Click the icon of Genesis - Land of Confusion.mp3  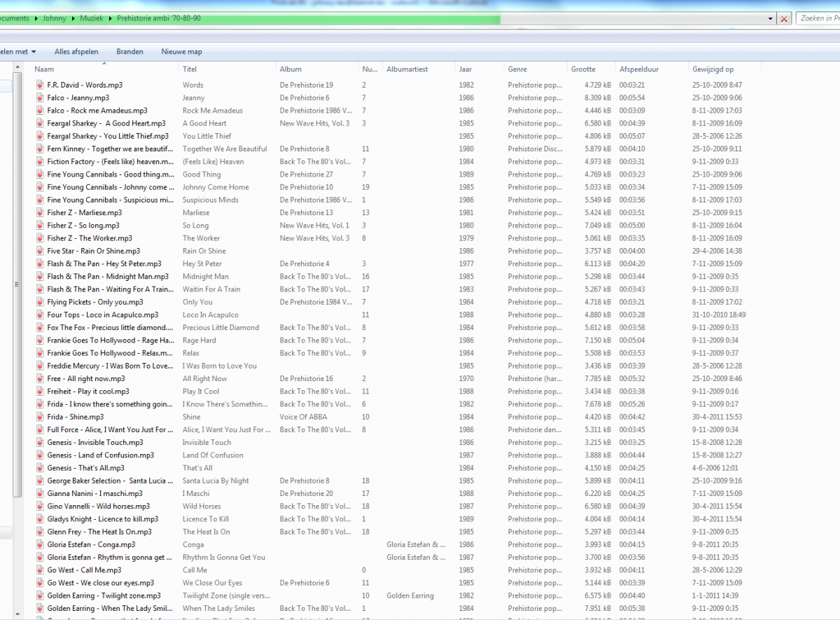tap(41, 455)
